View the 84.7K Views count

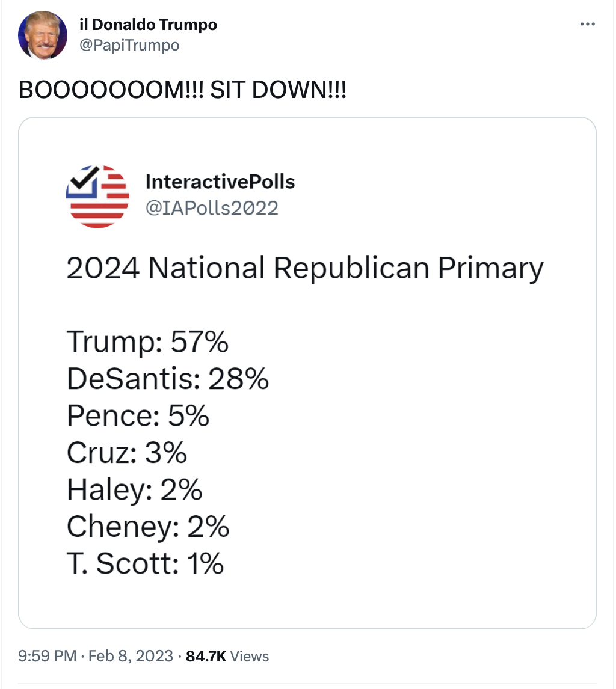click(227, 656)
